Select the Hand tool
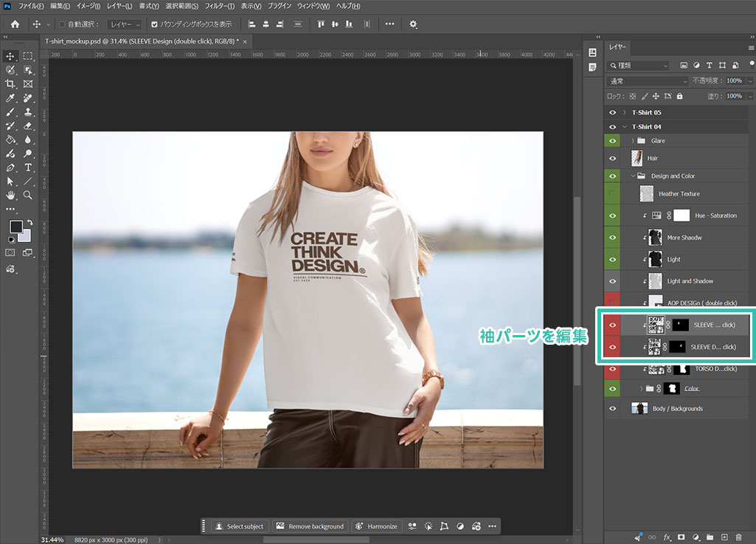This screenshot has height=544, width=756. coord(10,195)
